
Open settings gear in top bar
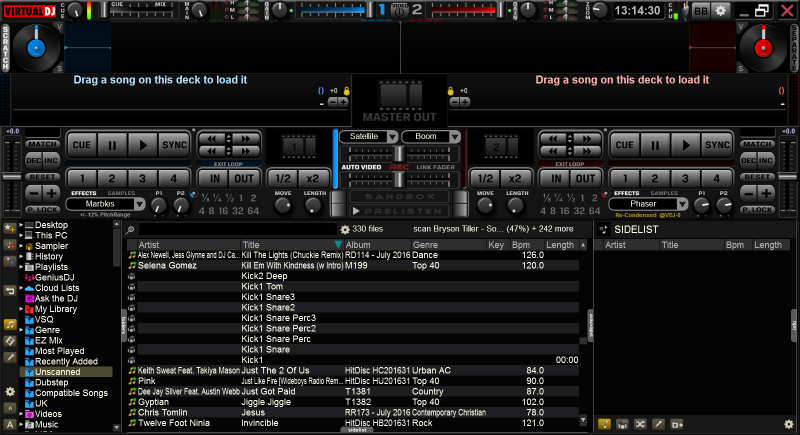pyautogui.click(x=720, y=11)
